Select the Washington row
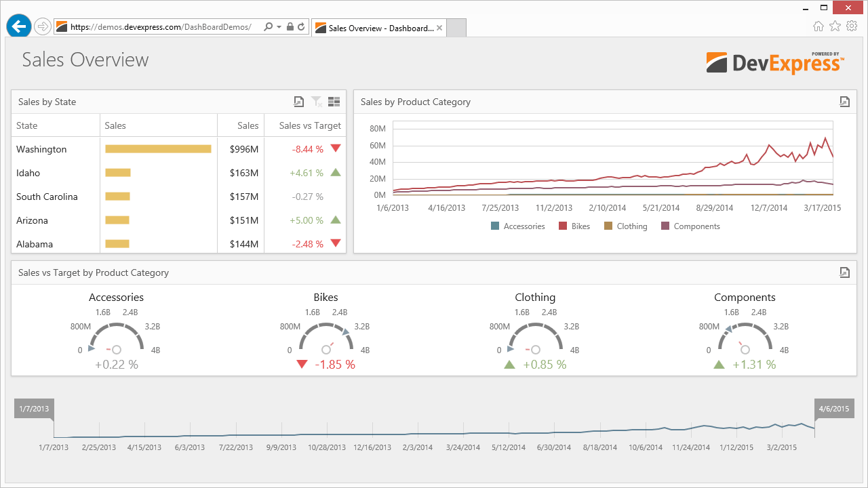 (x=179, y=149)
